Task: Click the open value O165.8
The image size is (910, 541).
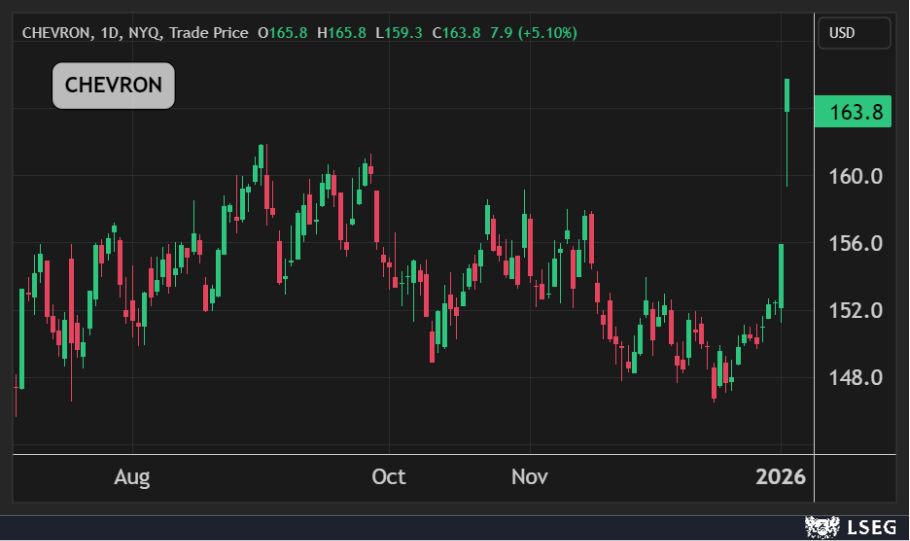Action: point(283,33)
